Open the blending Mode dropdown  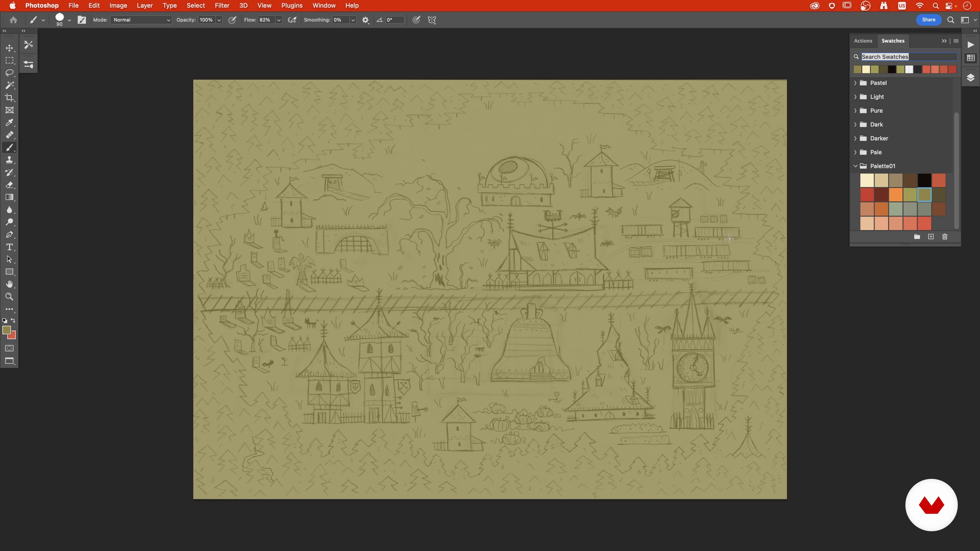141,20
